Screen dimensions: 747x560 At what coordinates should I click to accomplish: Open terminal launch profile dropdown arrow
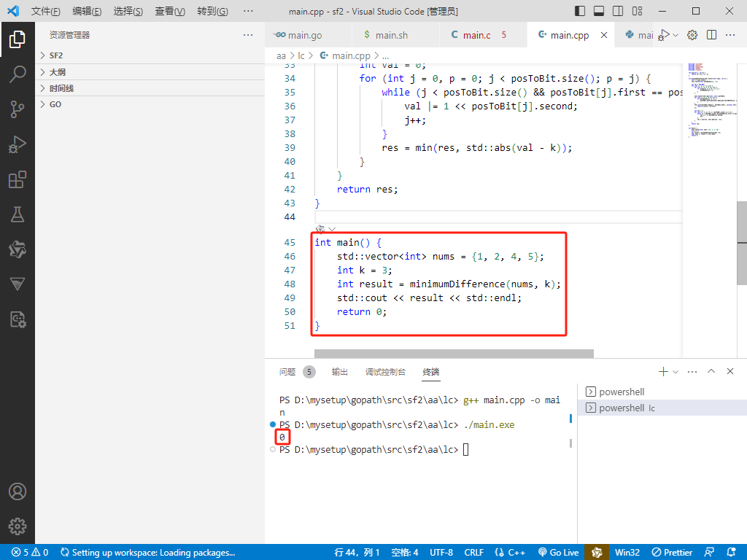[x=676, y=372]
